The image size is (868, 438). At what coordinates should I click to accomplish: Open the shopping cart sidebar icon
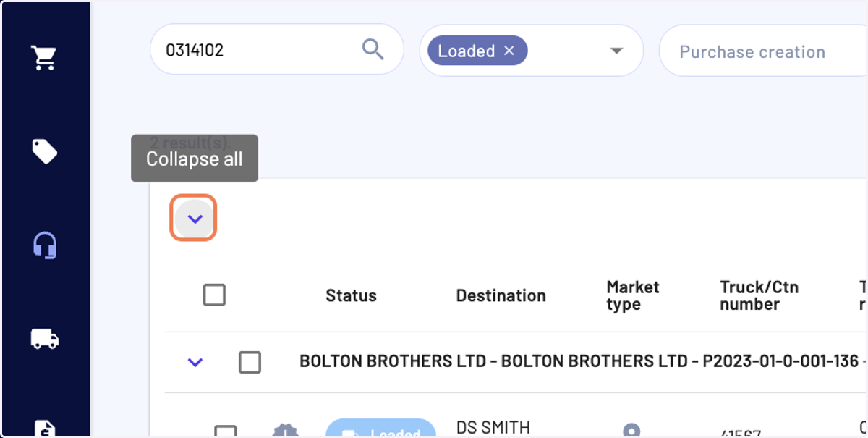tap(44, 58)
